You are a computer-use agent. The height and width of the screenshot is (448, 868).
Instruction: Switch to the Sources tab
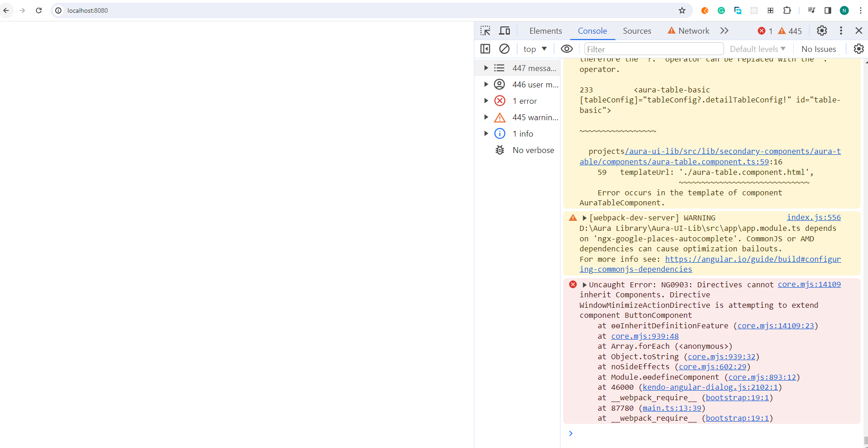[637, 31]
